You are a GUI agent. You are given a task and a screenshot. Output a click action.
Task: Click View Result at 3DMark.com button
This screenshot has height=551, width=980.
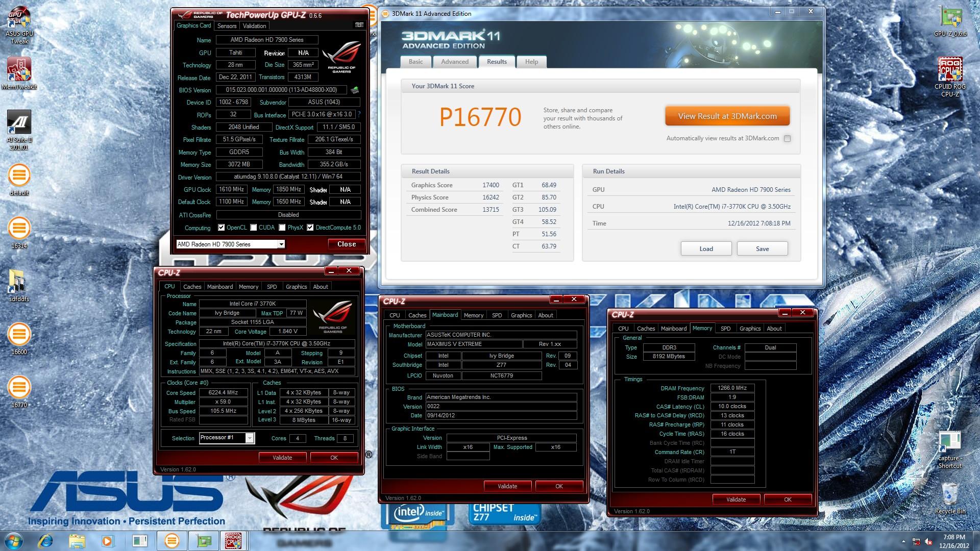[727, 116]
